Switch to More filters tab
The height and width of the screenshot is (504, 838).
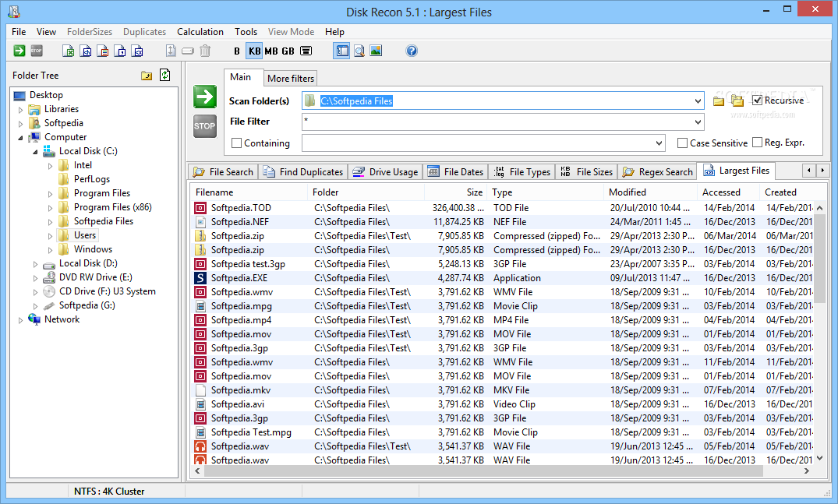coord(291,79)
